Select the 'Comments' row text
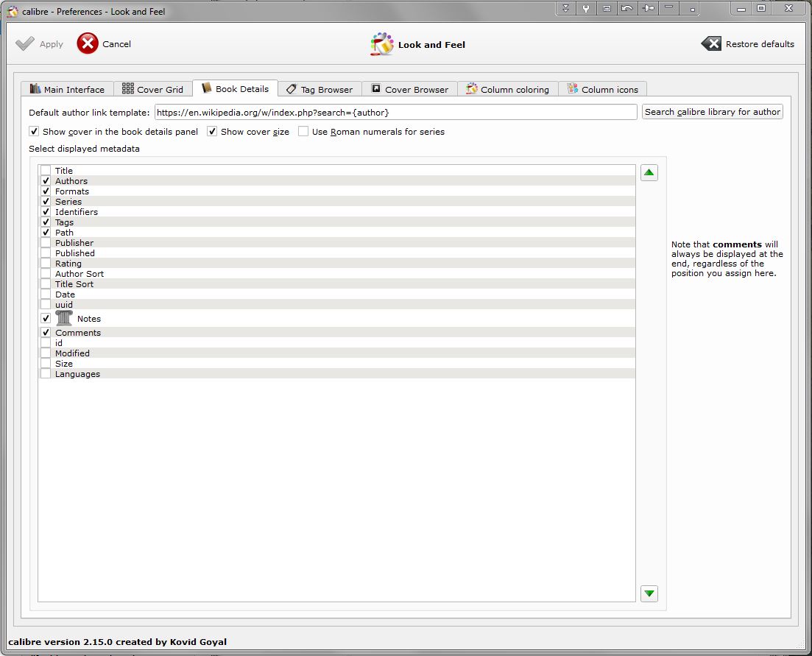The width and height of the screenshot is (812, 656). [78, 332]
